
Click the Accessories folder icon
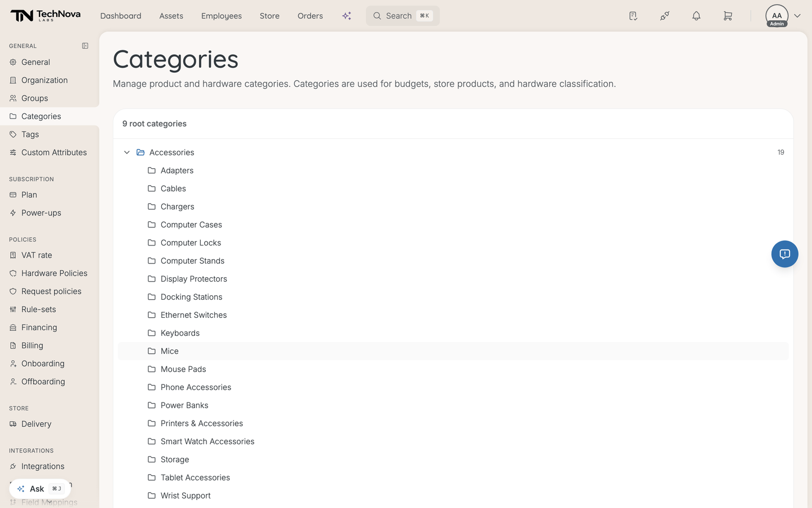pyautogui.click(x=140, y=152)
